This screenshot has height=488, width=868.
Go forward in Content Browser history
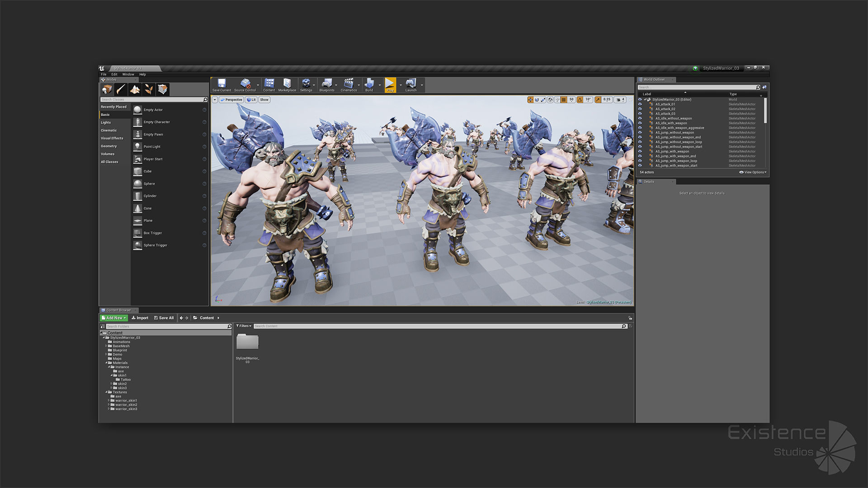(x=187, y=318)
